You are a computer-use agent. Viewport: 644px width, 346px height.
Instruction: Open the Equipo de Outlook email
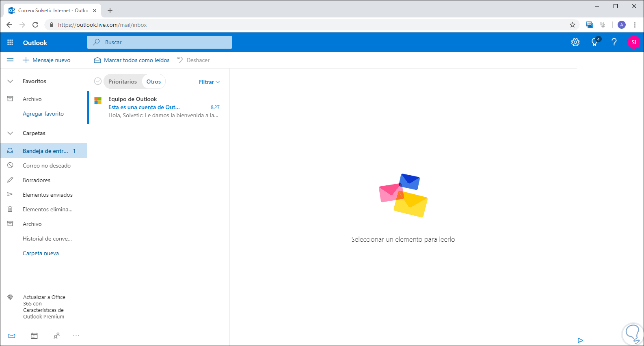coord(159,107)
